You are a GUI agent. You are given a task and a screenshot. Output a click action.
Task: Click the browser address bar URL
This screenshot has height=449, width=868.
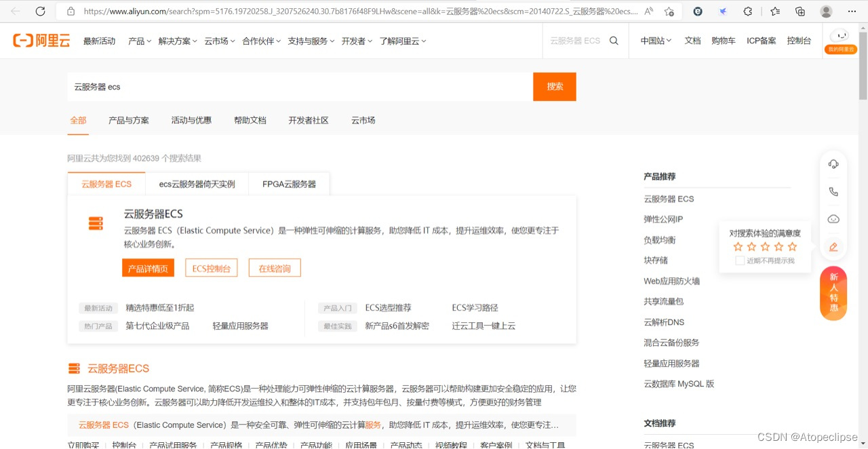[x=361, y=12]
